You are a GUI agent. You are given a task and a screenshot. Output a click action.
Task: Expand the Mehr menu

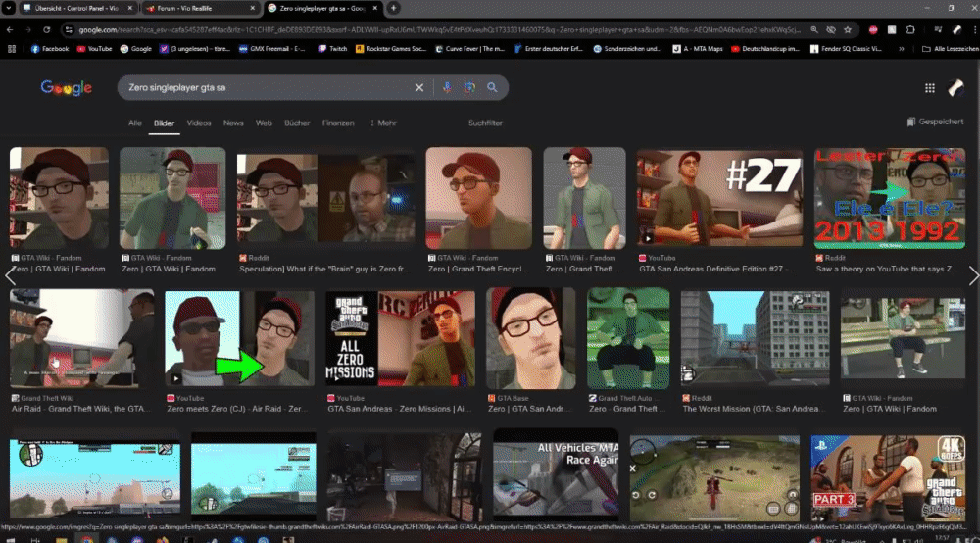pyautogui.click(x=383, y=123)
